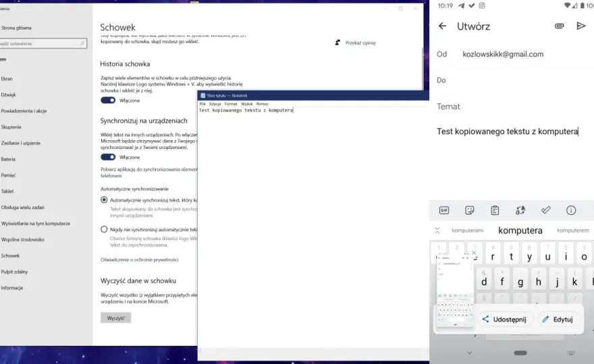Open GIF keyboard panel
The height and width of the screenshot is (364, 594).
(x=444, y=210)
